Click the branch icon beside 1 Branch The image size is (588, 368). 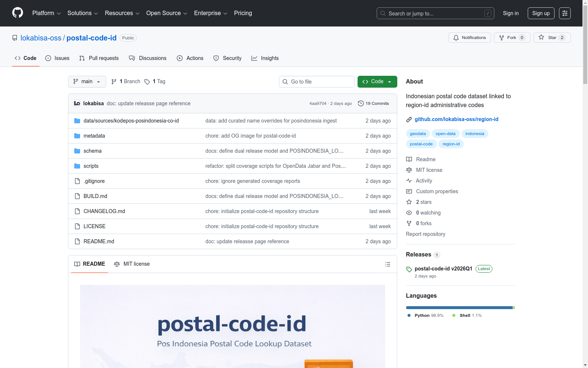[114, 82]
